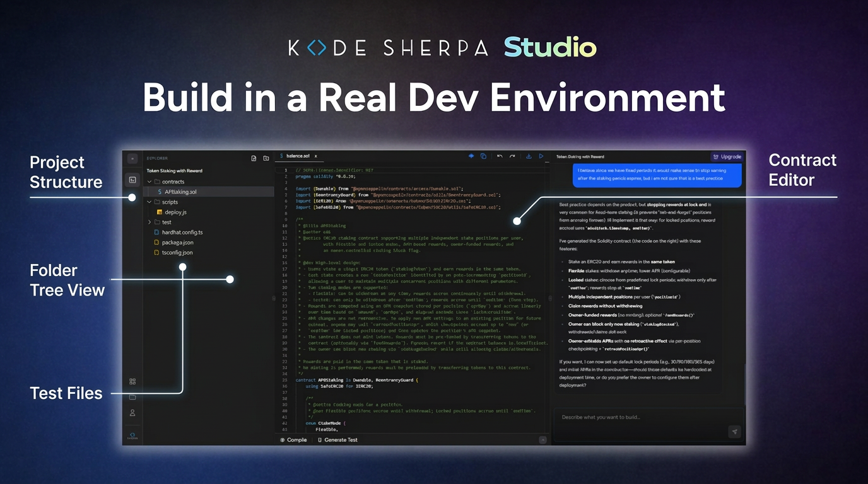Click the Upgrade button
Viewport: 868px width, 484px height.
tap(727, 156)
